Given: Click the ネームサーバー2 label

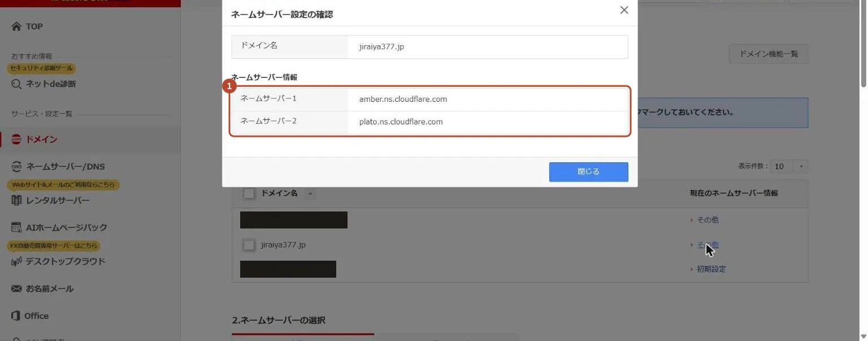Looking at the screenshot, I should click(268, 121).
